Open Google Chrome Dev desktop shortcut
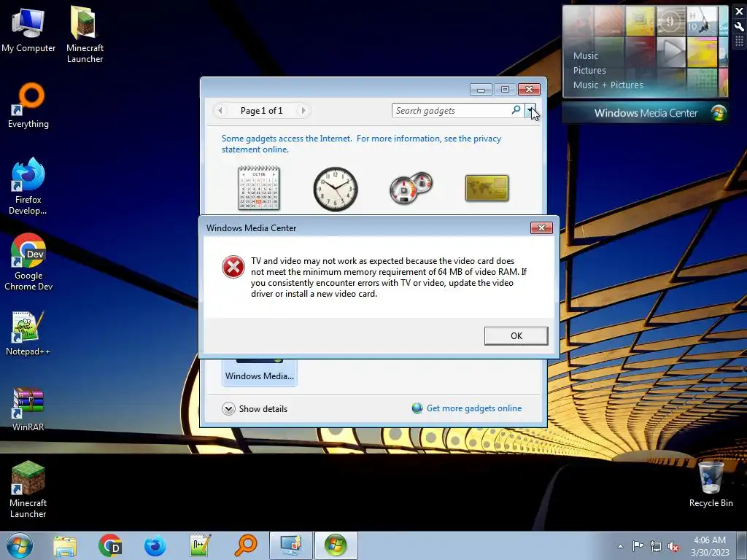The width and height of the screenshot is (747, 560). 28,262
